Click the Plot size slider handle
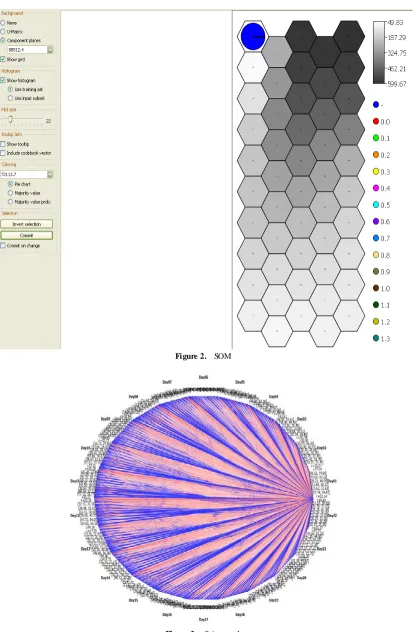The image size is (413, 632). pyautogui.click(x=10, y=119)
